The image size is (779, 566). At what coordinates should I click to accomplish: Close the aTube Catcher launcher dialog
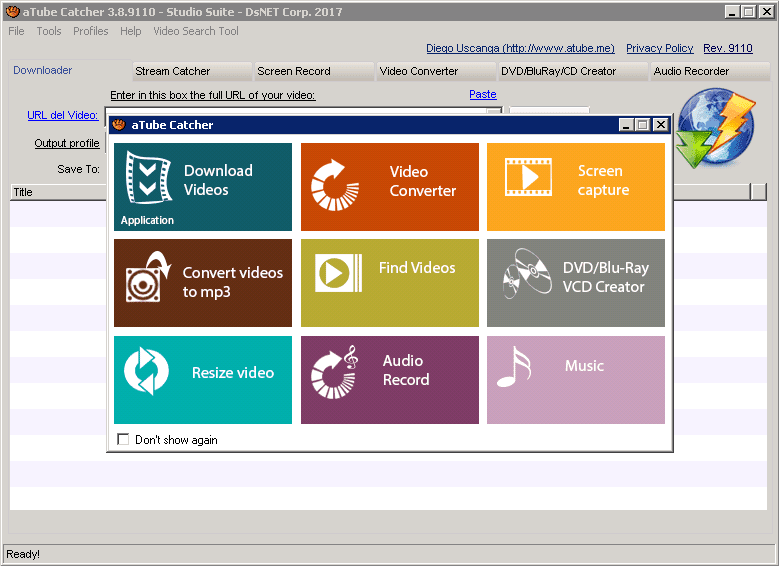pos(660,125)
